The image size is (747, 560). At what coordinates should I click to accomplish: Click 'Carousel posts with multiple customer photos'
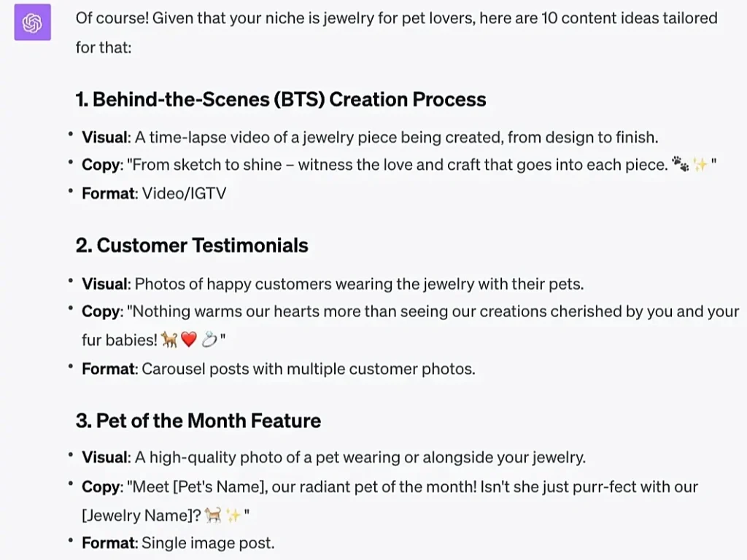click(x=309, y=368)
